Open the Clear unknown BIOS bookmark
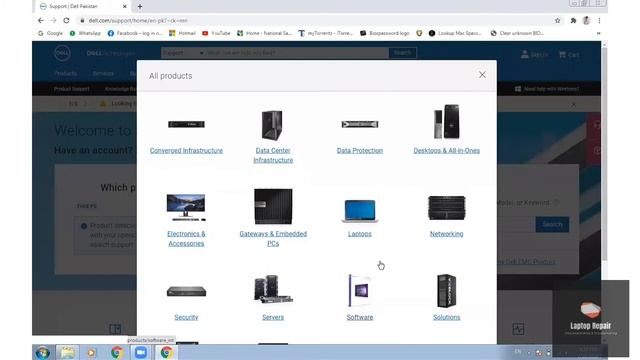The image size is (640, 360). pyautogui.click(x=517, y=33)
